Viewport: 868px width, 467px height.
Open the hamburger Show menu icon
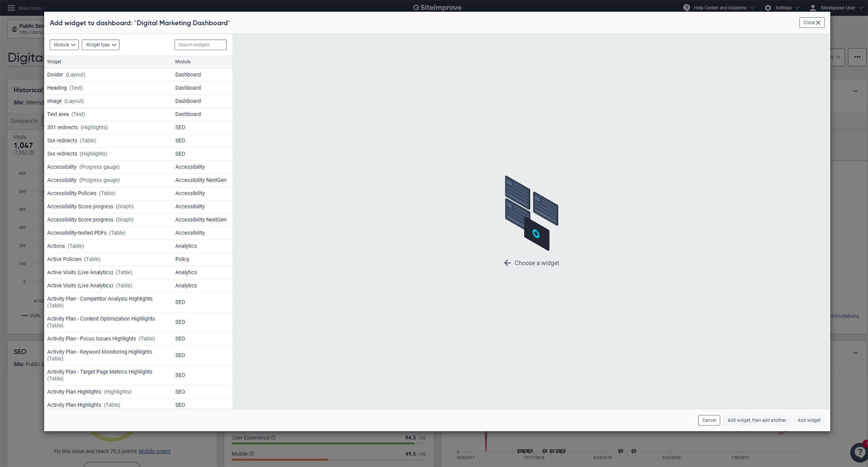11,8
